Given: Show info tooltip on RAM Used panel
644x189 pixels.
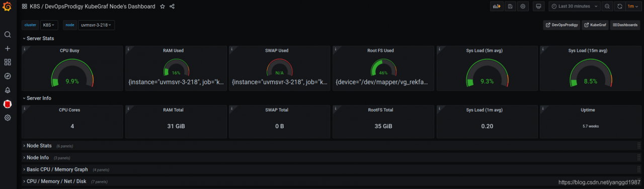Looking at the screenshot, I should pyautogui.click(x=128, y=49).
